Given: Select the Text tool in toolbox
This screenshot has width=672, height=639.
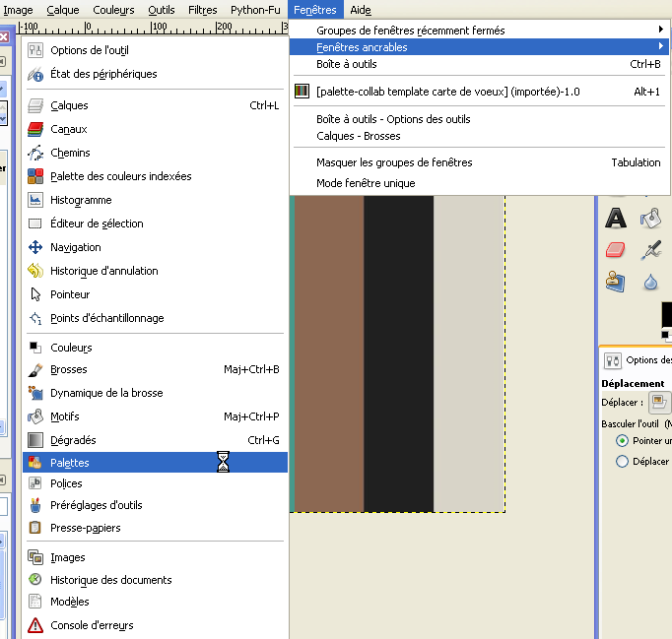Looking at the screenshot, I should pyautogui.click(x=616, y=218).
